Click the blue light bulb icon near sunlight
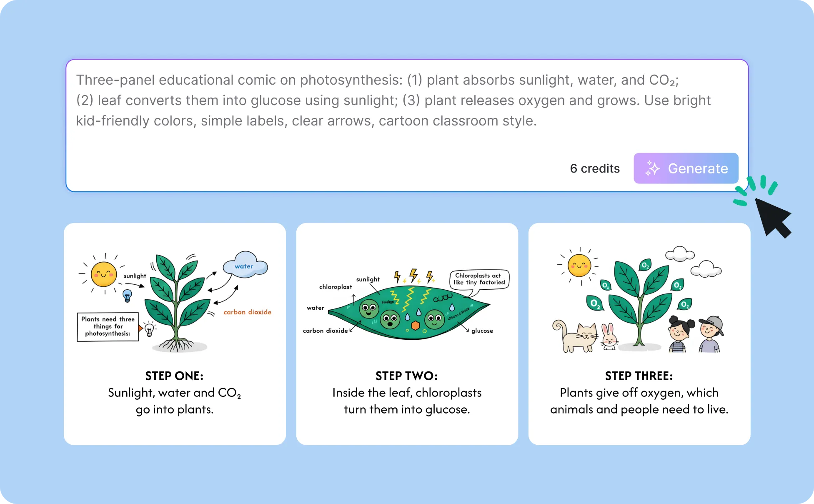The width and height of the screenshot is (814, 504). click(x=127, y=296)
